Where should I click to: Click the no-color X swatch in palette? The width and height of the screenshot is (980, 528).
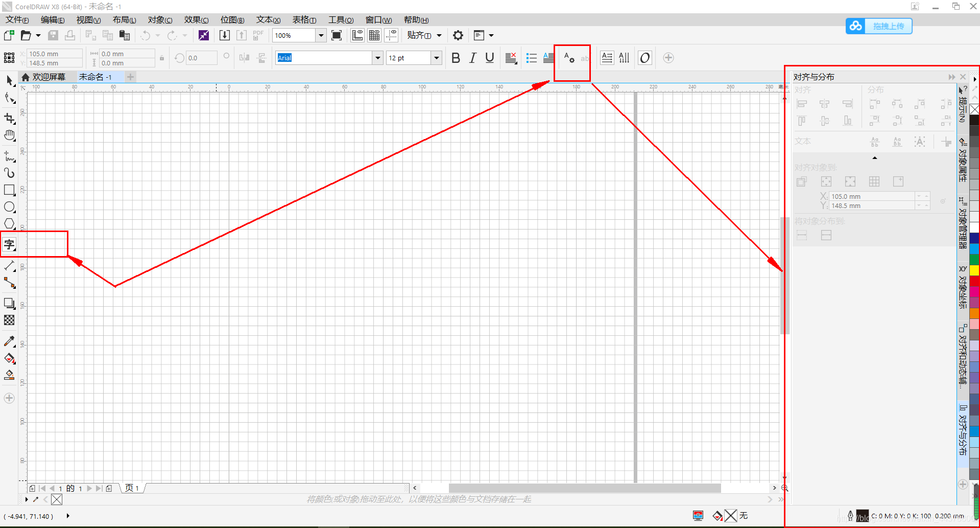[x=974, y=109]
